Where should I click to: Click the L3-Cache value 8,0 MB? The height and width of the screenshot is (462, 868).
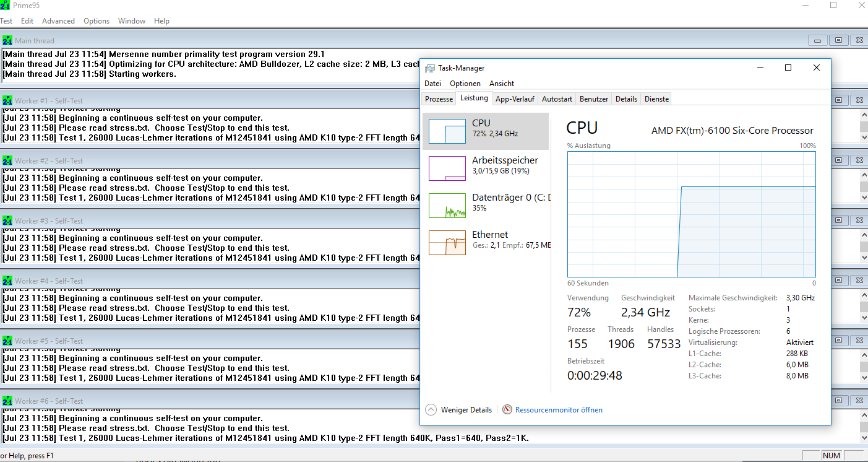[797, 376]
